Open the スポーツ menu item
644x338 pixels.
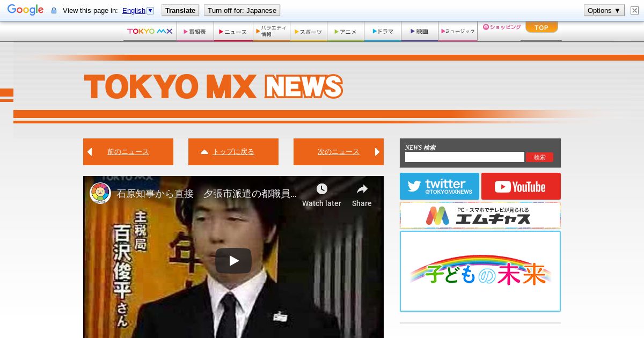(309, 32)
